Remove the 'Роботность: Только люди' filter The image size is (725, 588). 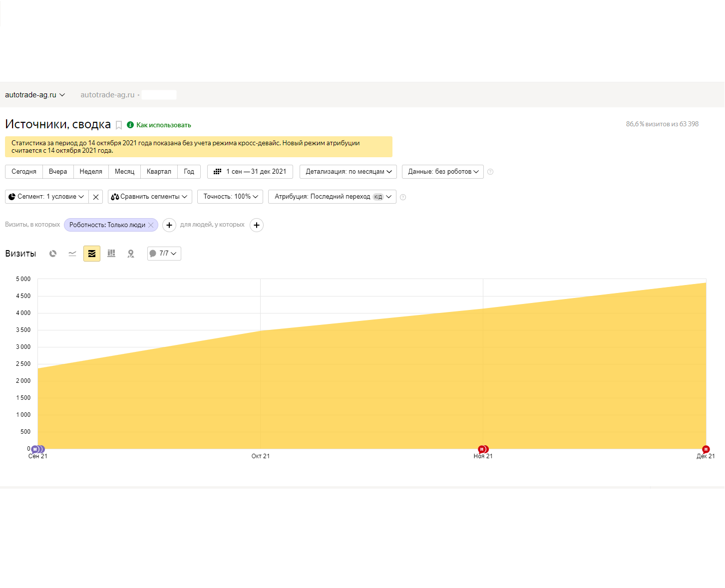click(x=151, y=225)
